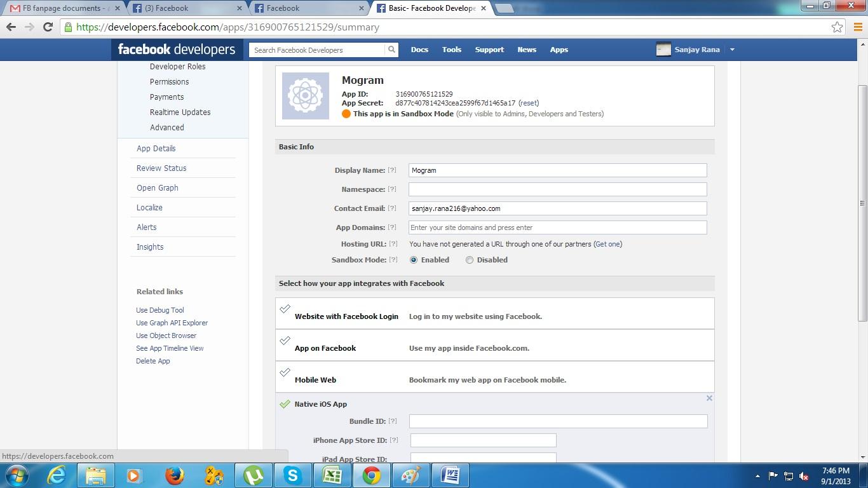Click the iPhone App Store ID help icon
868x488 pixels.
[394, 440]
